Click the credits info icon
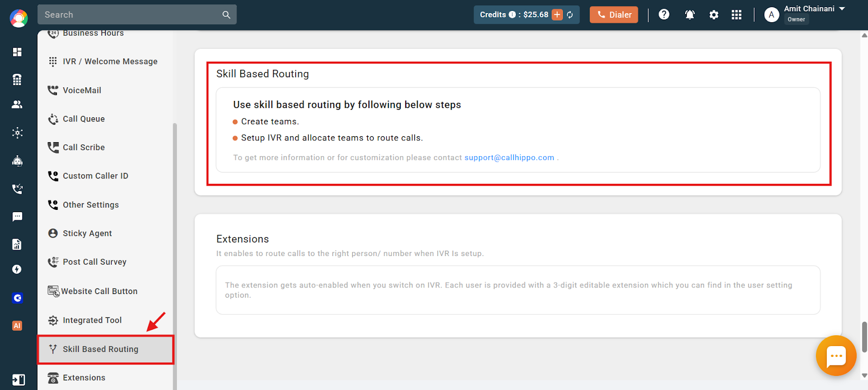 (512, 15)
